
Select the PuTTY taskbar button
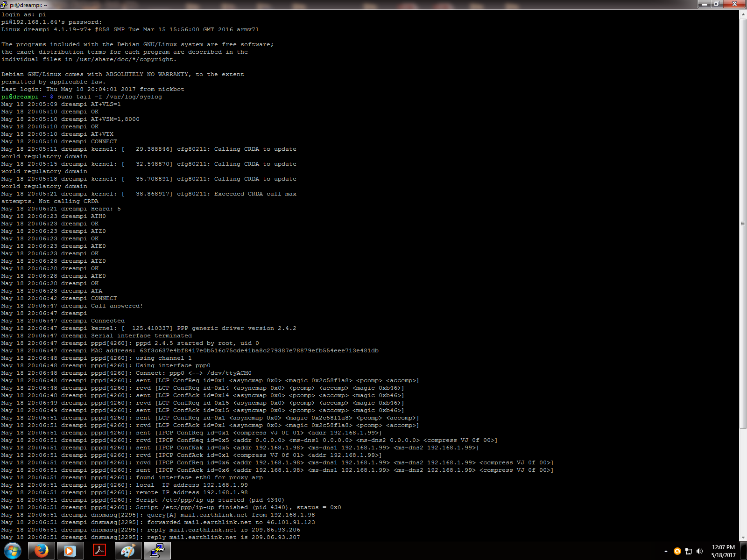157,551
